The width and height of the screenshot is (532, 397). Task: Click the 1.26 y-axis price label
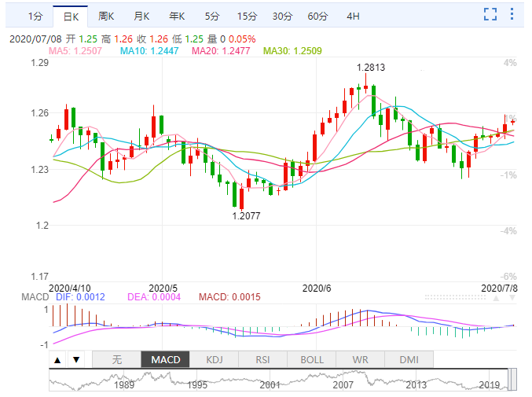tap(40, 113)
